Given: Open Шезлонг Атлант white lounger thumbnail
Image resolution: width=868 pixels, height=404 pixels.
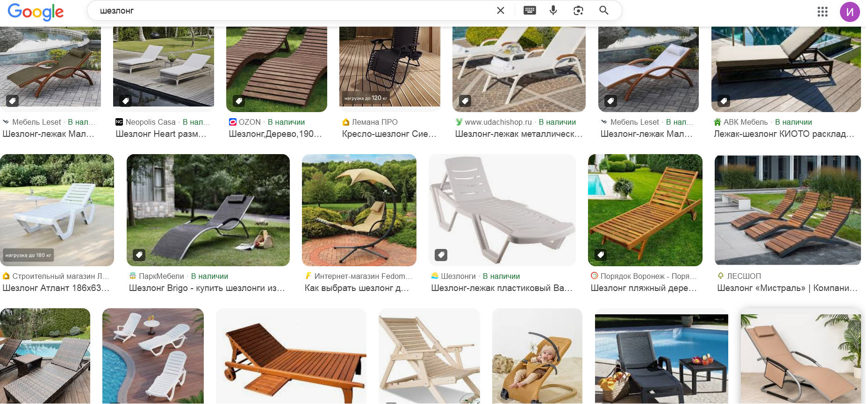Looking at the screenshot, I should [57, 210].
